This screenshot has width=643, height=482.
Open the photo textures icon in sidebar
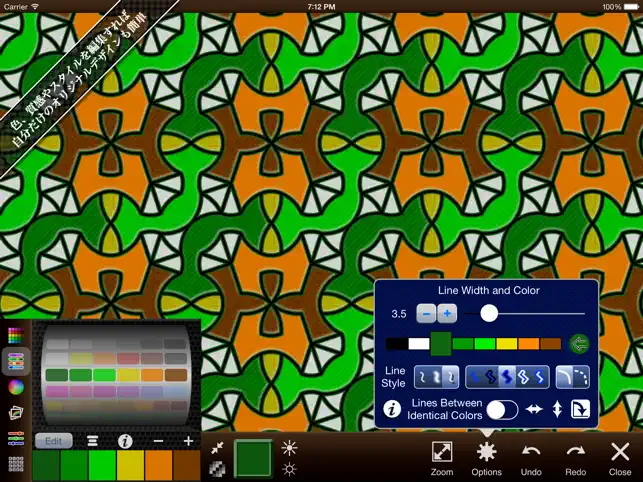click(x=16, y=412)
